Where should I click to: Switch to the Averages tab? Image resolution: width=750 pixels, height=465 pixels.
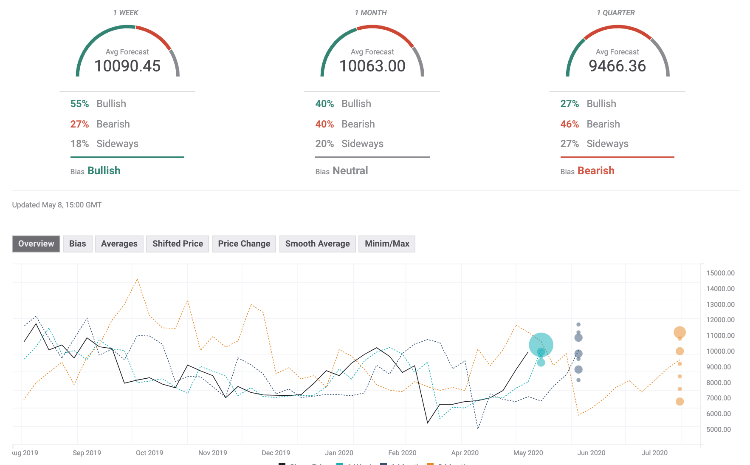point(119,243)
